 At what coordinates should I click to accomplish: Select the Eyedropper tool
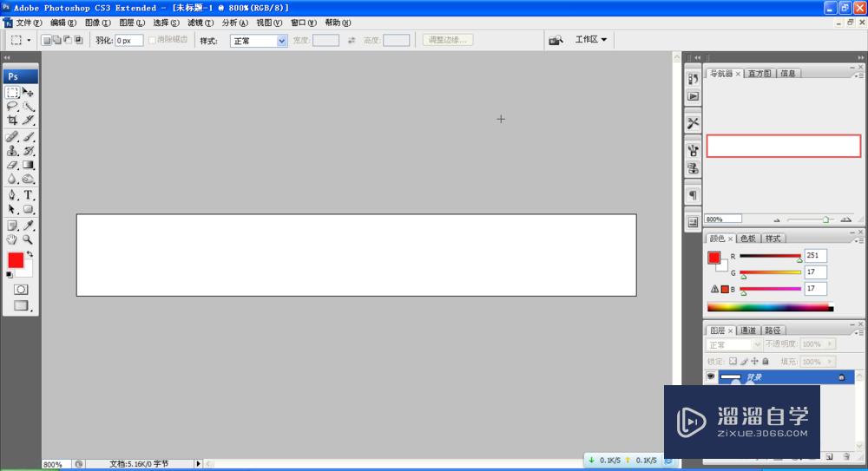point(29,226)
